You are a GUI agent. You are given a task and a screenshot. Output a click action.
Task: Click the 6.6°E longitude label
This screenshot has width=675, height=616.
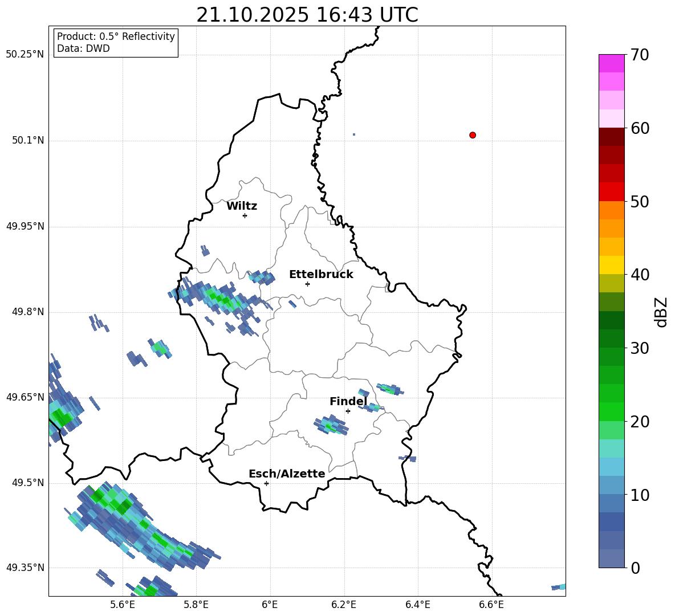click(491, 605)
